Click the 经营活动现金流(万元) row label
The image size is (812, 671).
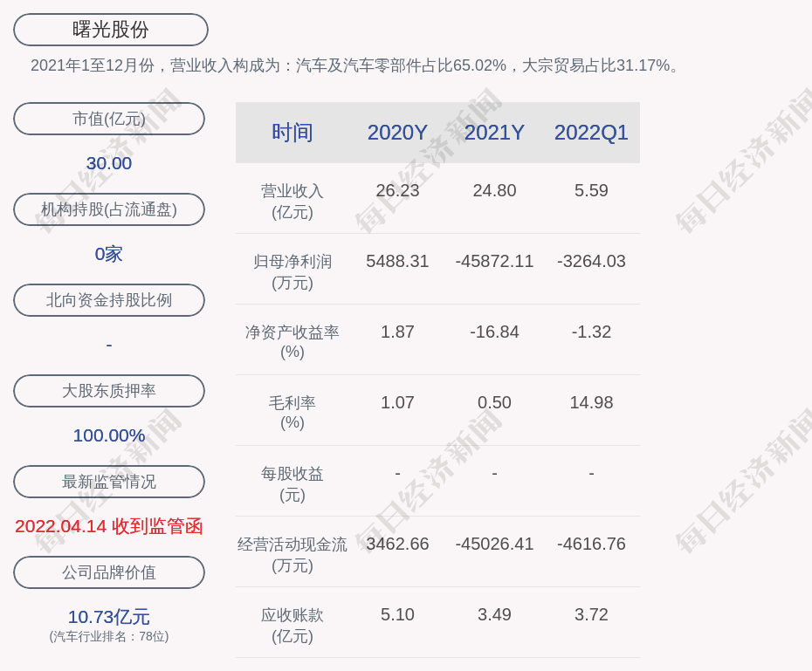pyautogui.click(x=292, y=554)
